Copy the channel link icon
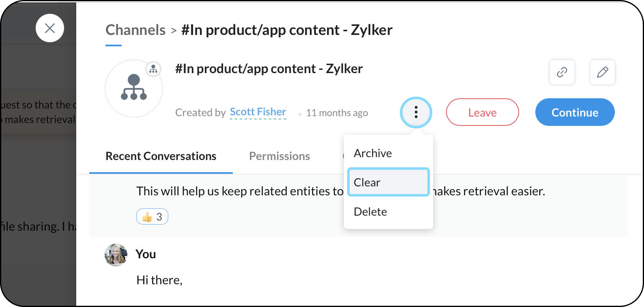 point(562,72)
